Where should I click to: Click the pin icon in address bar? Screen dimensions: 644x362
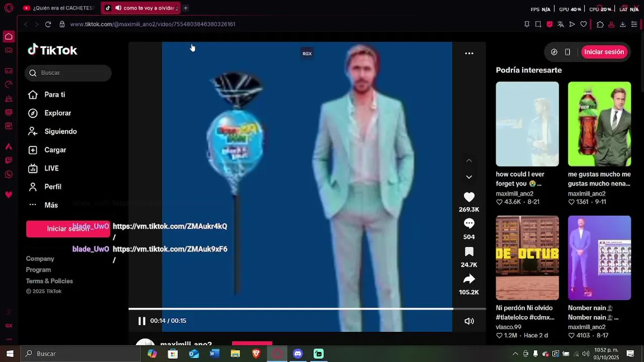527,24
